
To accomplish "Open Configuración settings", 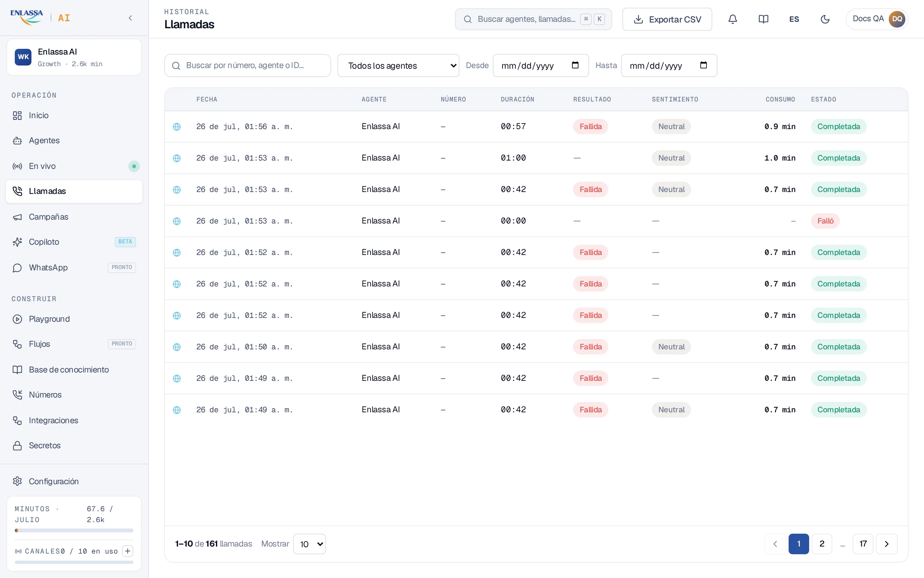I will (x=74, y=481).
